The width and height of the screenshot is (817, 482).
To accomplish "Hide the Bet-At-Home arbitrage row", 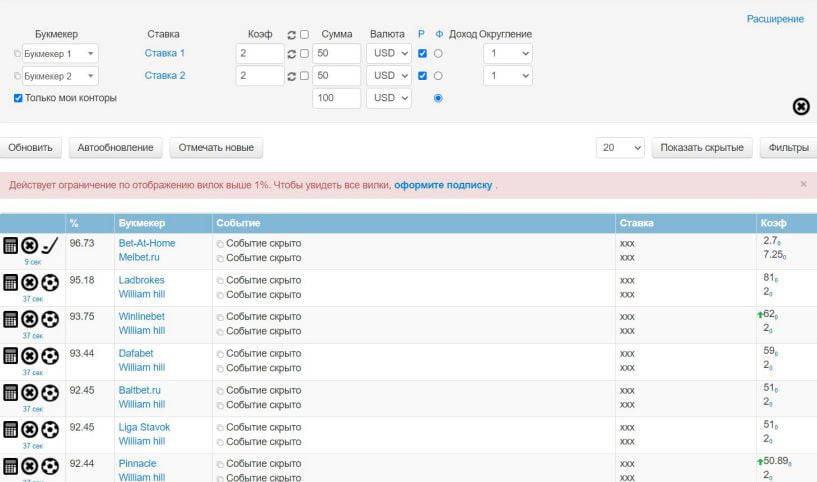I will coord(30,245).
